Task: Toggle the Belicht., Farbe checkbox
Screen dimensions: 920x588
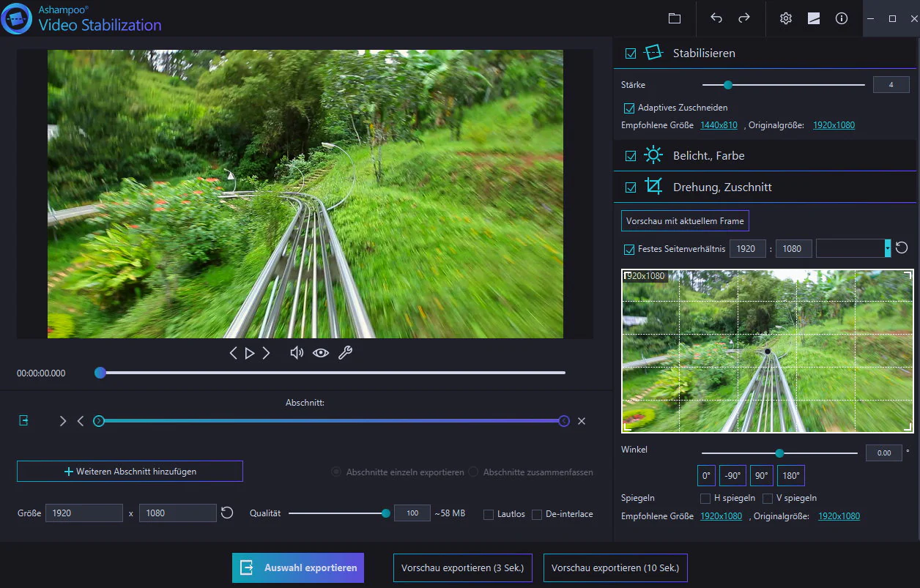Action: click(x=630, y=156)
